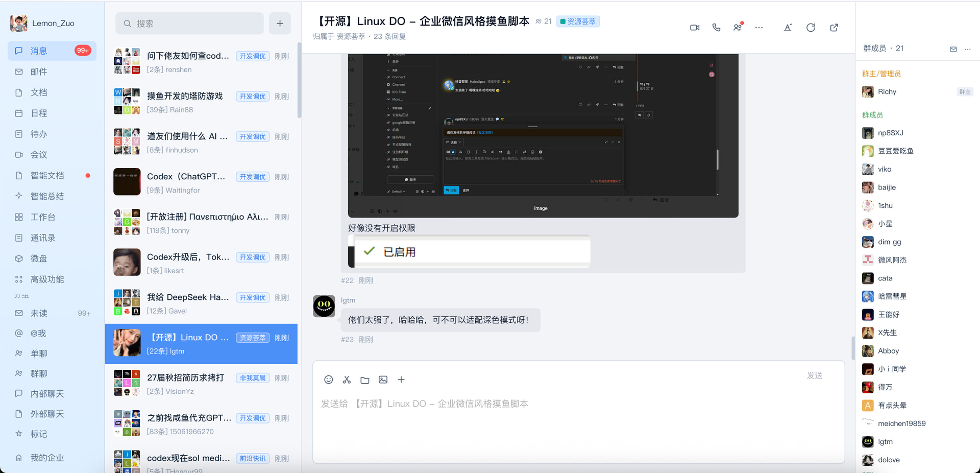Start a video call from chat header
Viewport: 980px width, 473px height.
(x=695, y=28)
